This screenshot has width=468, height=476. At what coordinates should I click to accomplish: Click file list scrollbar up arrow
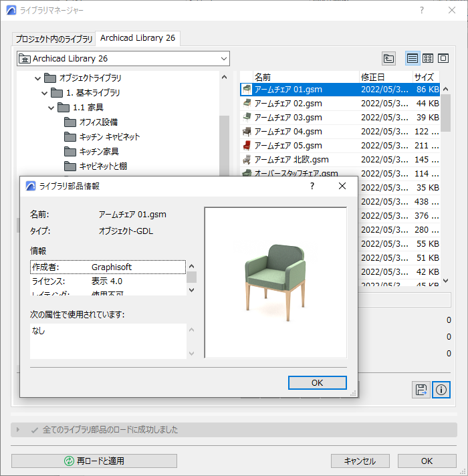445,89
